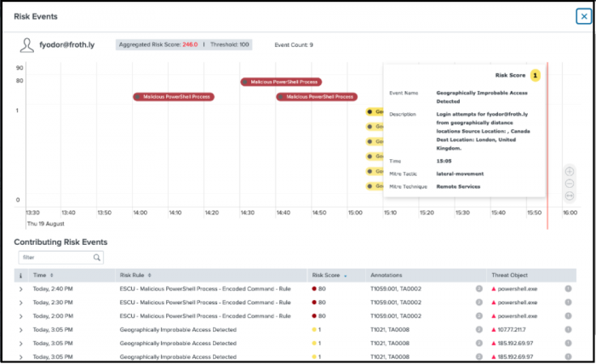Click threat object count badge in 2:30 PM row
The width and height of the screenshot is (596, 364).
(568, 303)
